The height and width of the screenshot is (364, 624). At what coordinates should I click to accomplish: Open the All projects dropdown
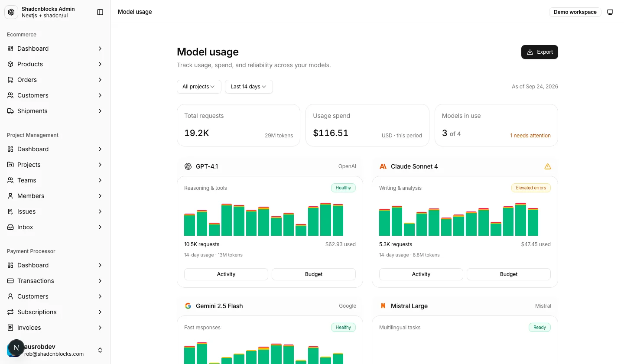point(199,87)
